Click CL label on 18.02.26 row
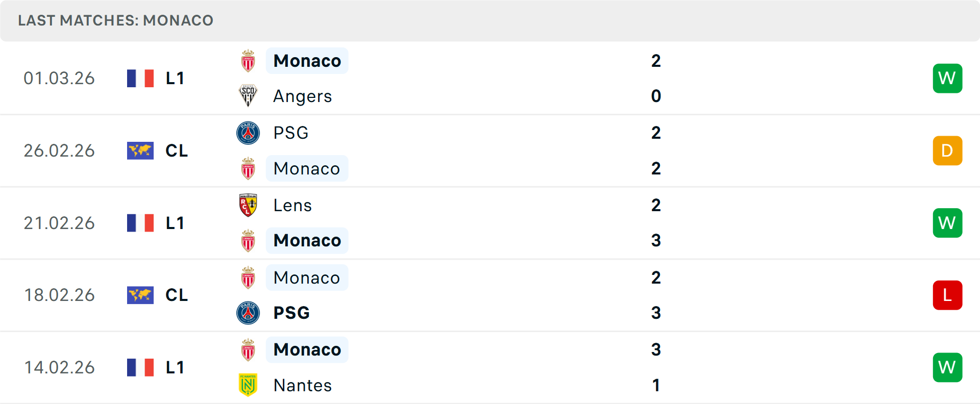The height and width of the screenshot is (404, 980). click(x=177, y=295)
